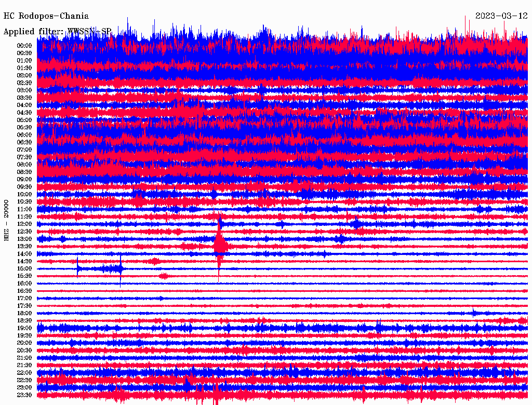Select the 12:00 time label
Screen dimensions: 532x405
[24, 224]
